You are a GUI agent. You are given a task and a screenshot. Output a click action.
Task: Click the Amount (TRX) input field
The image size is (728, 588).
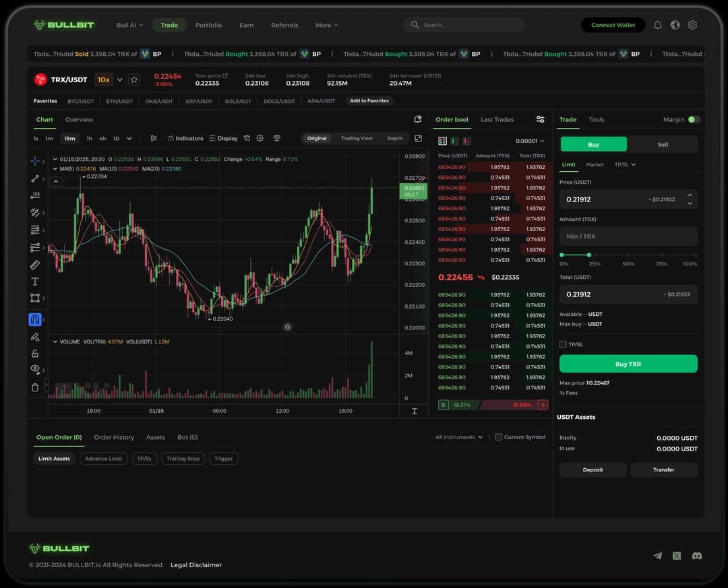pos(628,236)
